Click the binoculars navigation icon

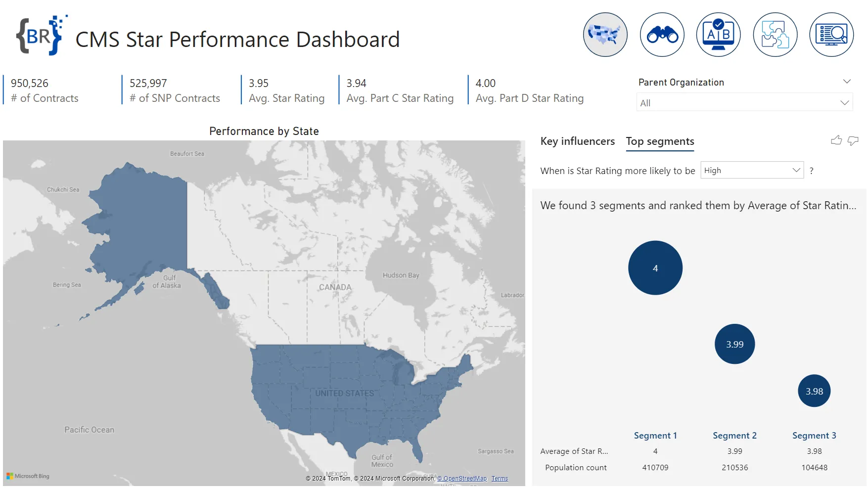point(662,35)
